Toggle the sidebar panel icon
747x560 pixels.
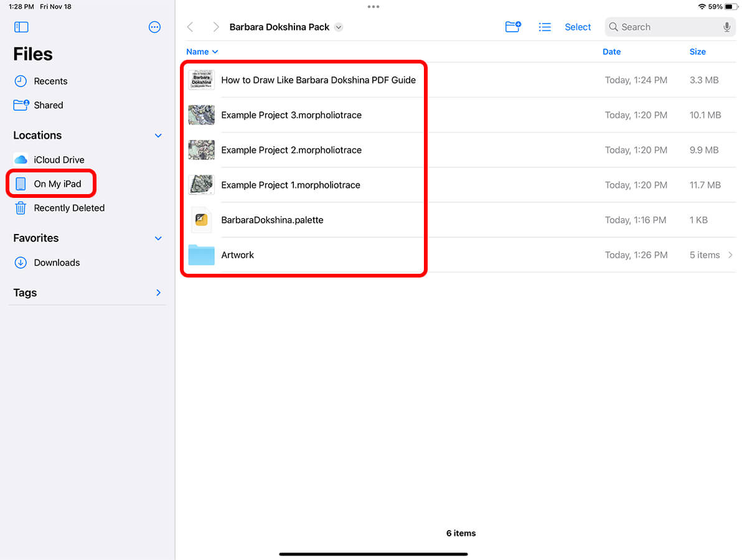click(21, 27)
